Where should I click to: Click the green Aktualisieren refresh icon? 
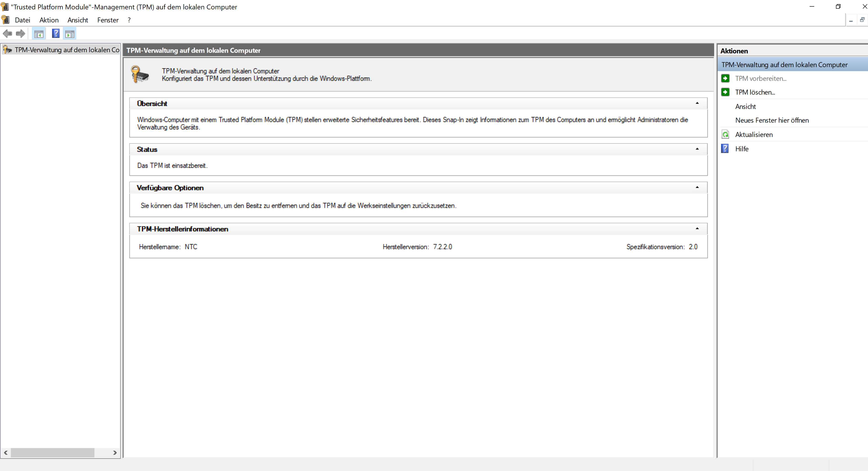(725, 135)
